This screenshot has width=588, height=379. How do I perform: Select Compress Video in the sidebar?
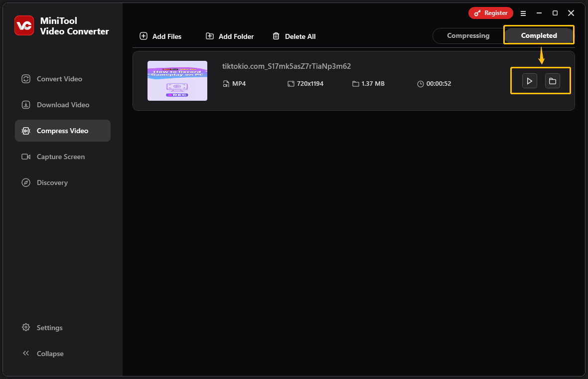coord(63,131)
